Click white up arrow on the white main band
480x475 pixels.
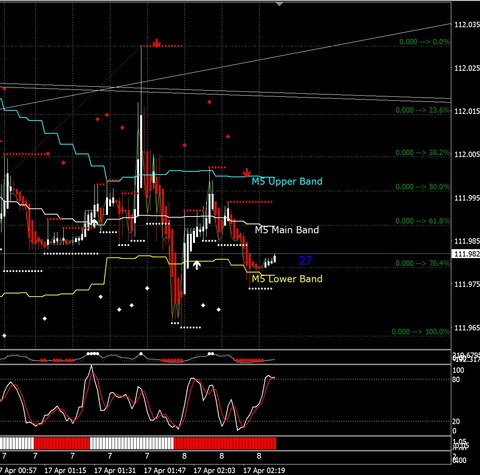95,223
